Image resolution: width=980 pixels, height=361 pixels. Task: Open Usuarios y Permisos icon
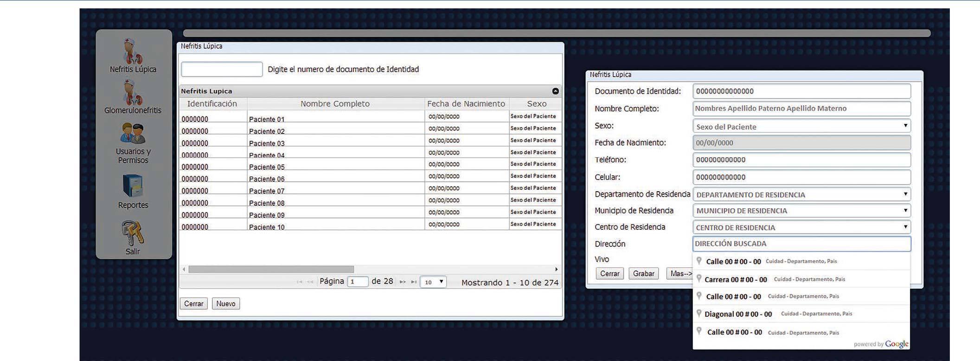tap(133, 134)
